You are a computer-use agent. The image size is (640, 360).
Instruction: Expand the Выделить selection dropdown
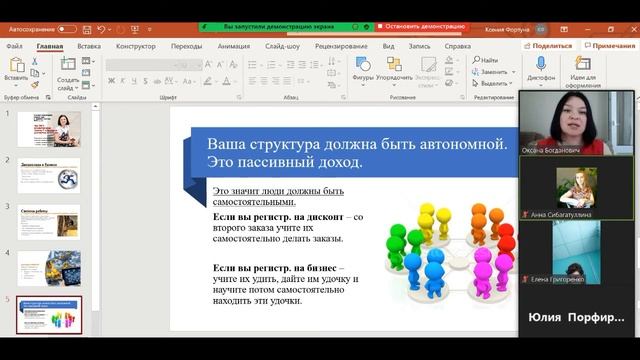(x=511, y=83)
